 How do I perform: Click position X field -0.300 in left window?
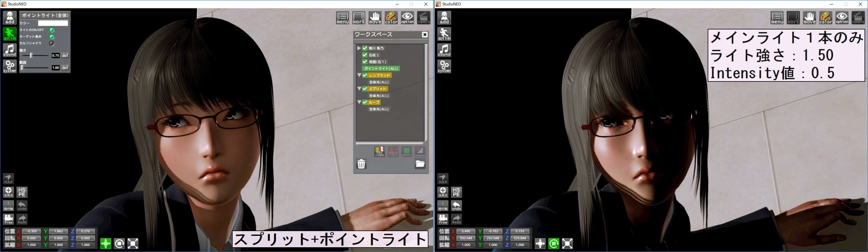31,231
